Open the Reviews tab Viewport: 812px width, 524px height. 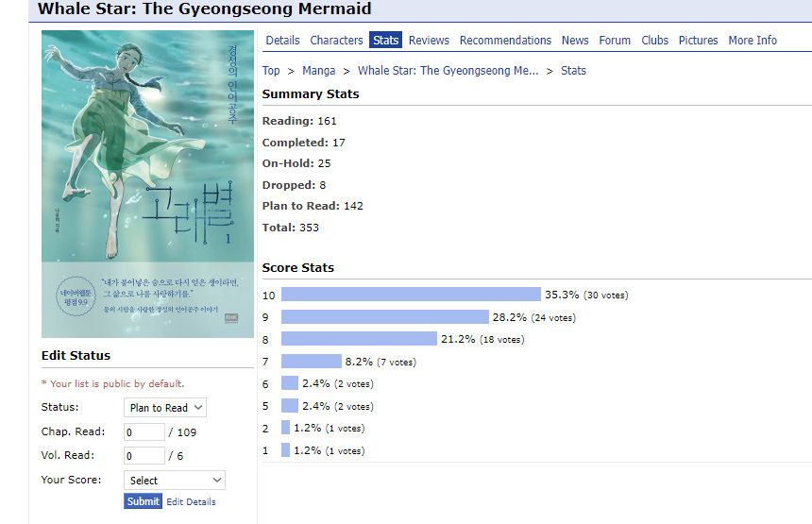pos(429,40)
